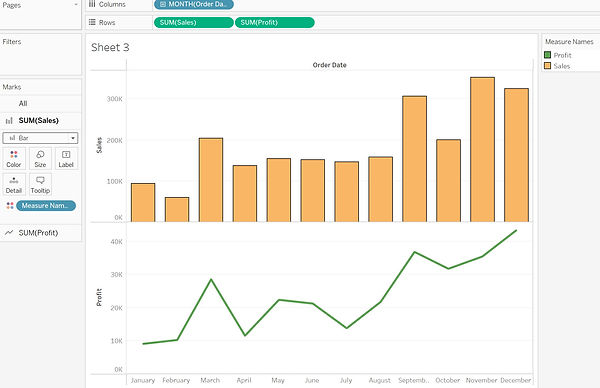
Task: Click the Profit green legend swatch
Action: [x=548, y=55]
